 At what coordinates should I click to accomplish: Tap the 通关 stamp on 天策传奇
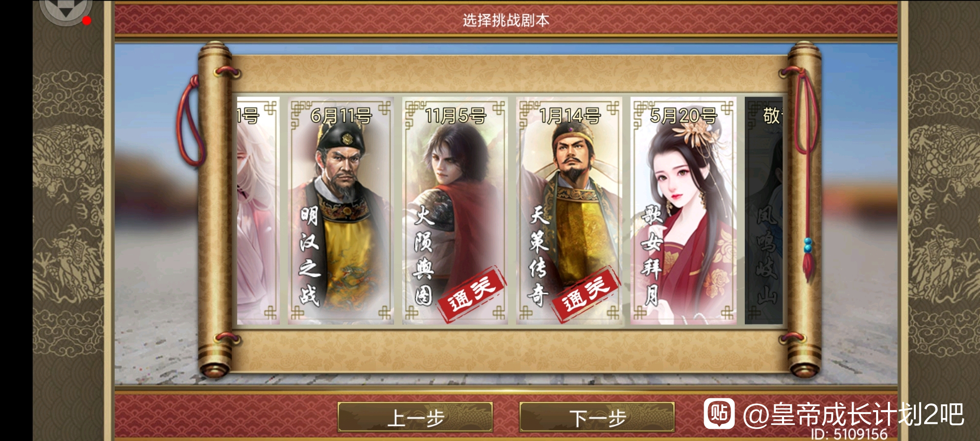point(586,294)
